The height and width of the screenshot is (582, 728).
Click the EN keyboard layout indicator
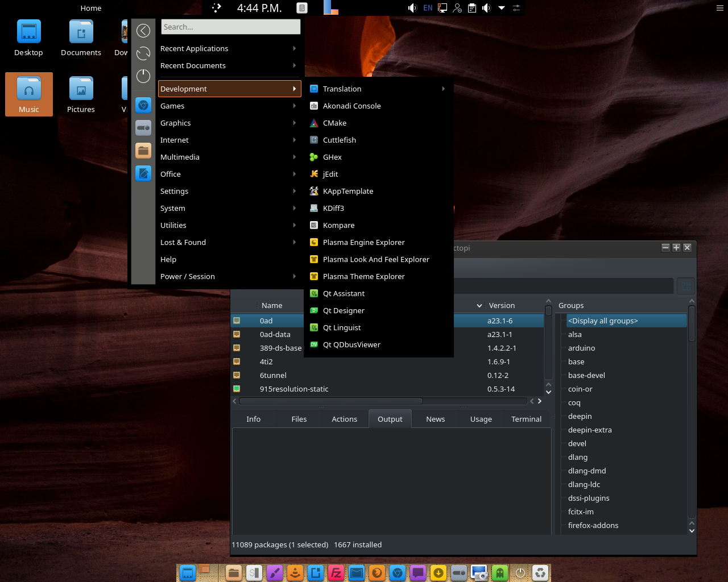point(428,8)
